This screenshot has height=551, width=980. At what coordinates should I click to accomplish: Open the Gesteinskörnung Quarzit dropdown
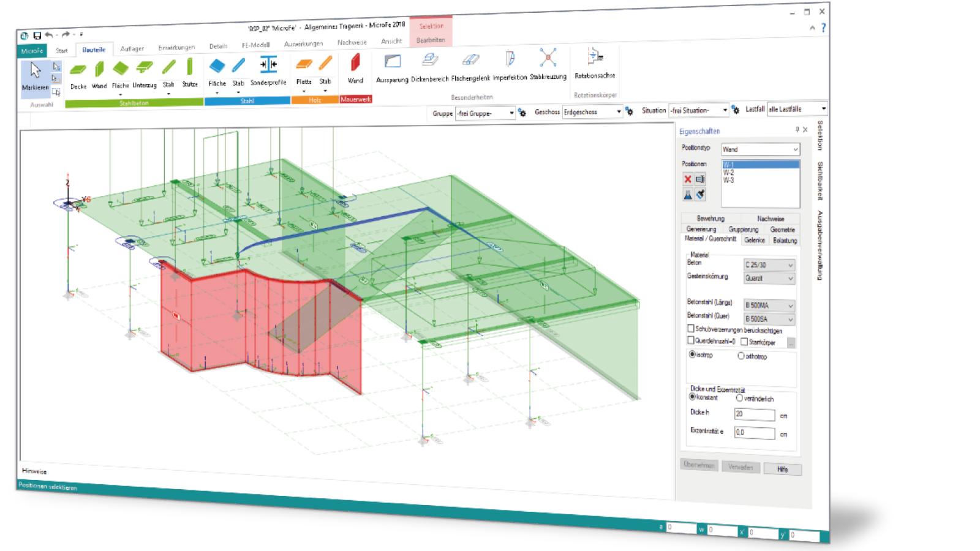(769, 279)
